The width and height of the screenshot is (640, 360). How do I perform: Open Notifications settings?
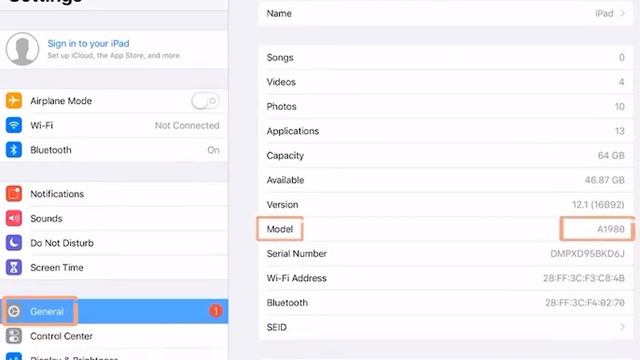(x=114, y=194)
